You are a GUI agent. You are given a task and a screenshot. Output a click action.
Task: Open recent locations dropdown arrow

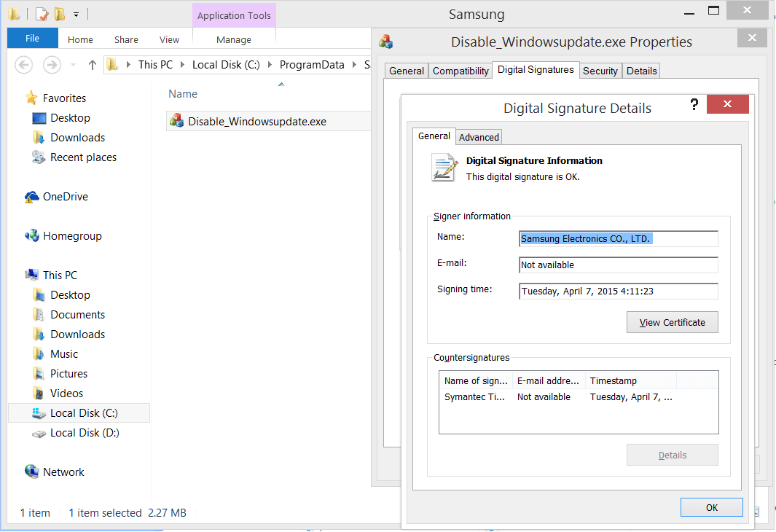click(x=74, y=65)
